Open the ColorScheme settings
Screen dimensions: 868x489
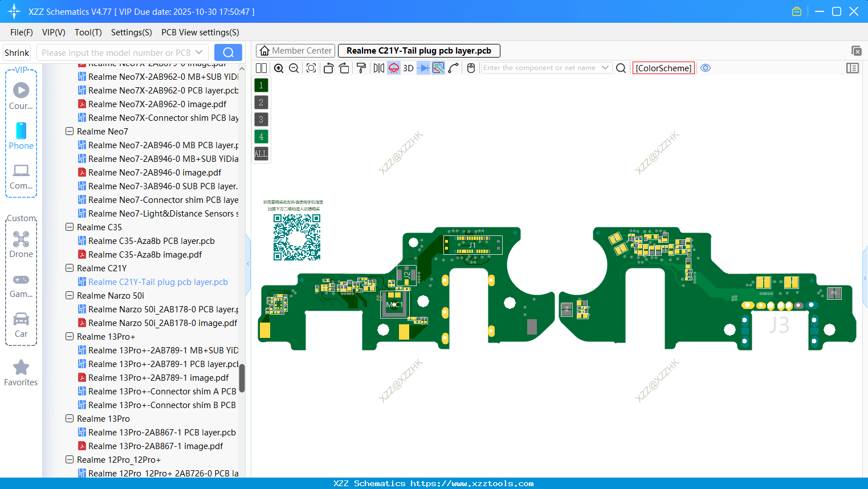pyautogui.click(x=663, y=68)
